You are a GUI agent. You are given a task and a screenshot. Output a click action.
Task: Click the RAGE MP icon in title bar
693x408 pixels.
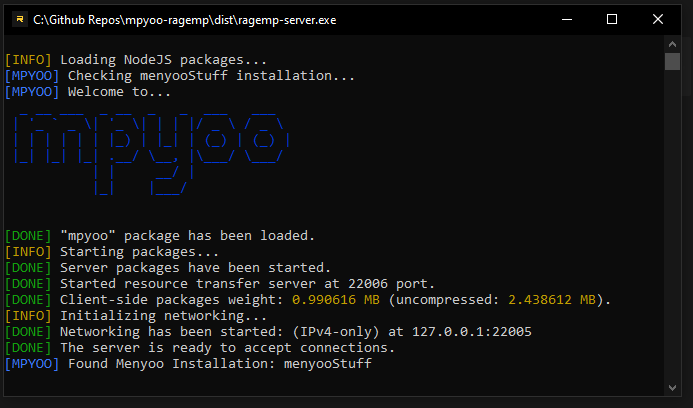tap(20, 19)
